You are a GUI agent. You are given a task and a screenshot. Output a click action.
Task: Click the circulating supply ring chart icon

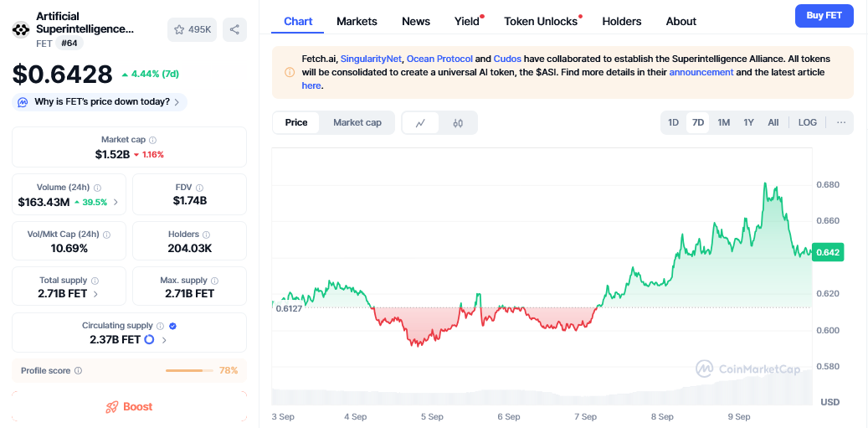[x=149, y=339]
